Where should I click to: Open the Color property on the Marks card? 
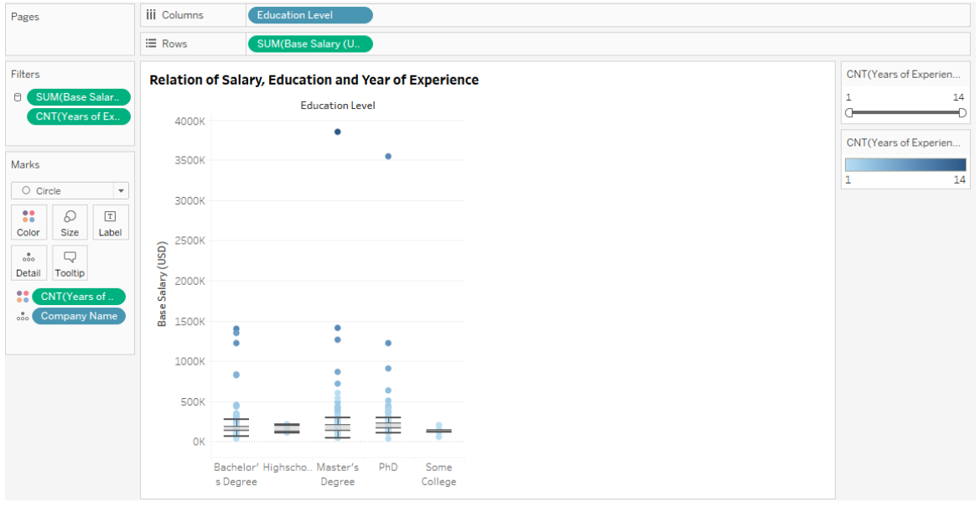coord(29,221)
